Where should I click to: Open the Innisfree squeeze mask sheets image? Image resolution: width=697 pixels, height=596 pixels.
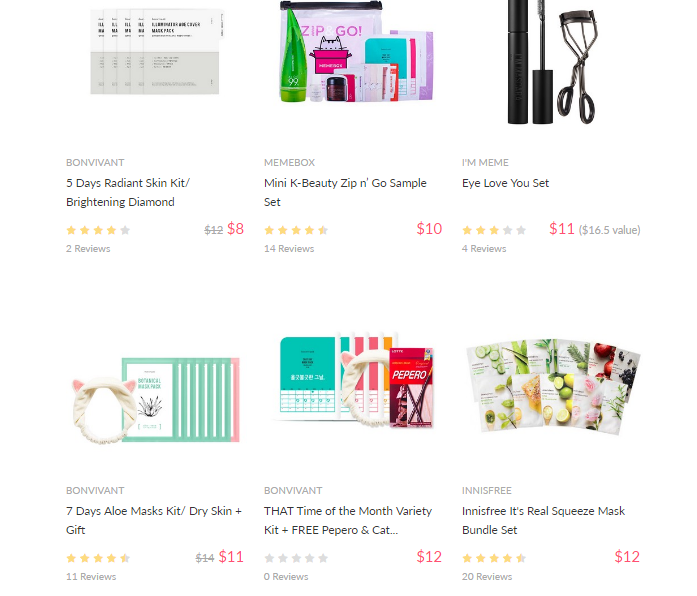(x=553, y=386)
